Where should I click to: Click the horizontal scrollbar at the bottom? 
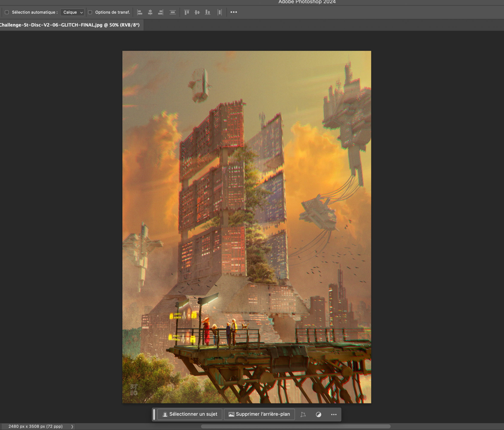(x=295, y=426)
